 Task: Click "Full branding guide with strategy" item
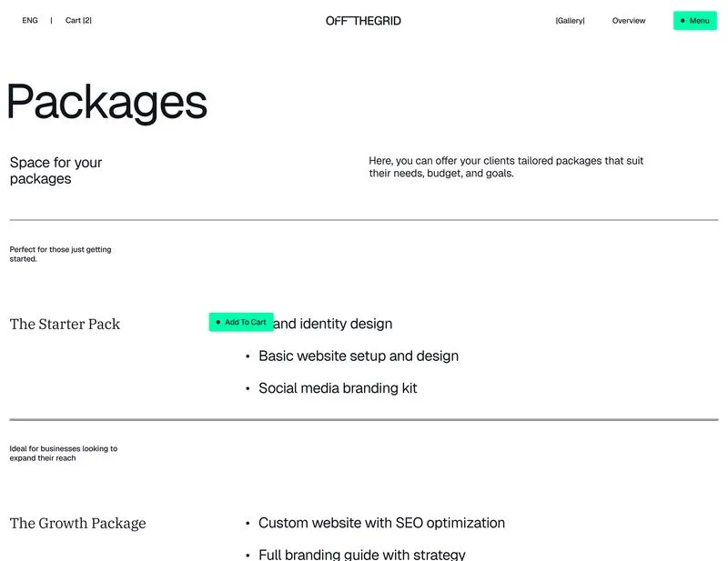pos(361,554)
